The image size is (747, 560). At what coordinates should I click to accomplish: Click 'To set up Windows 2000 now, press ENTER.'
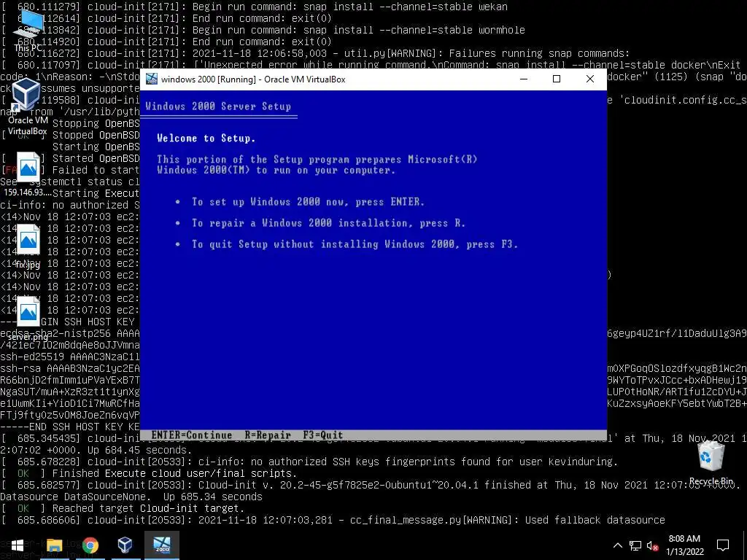point(308,202)
